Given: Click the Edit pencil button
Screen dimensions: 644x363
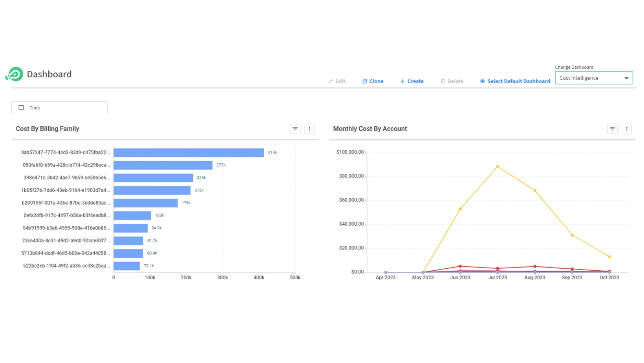Looking at the screenshot, I should click(337, 81).
